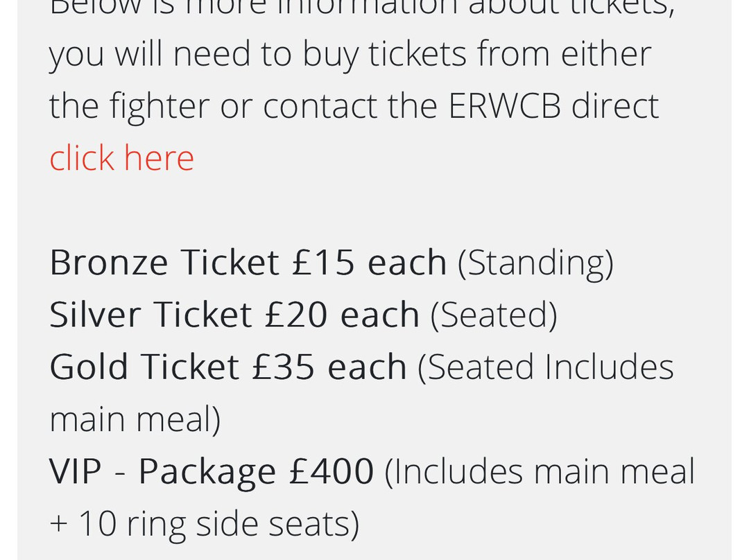Click the word 'ERWCB' in the paragraph
The height and width of the screenshot is (560, 749).
point(504,105)
